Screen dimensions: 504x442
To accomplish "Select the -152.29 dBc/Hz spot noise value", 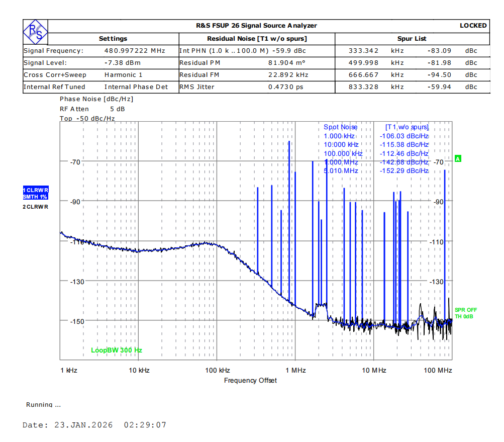I will click(404, 171).
